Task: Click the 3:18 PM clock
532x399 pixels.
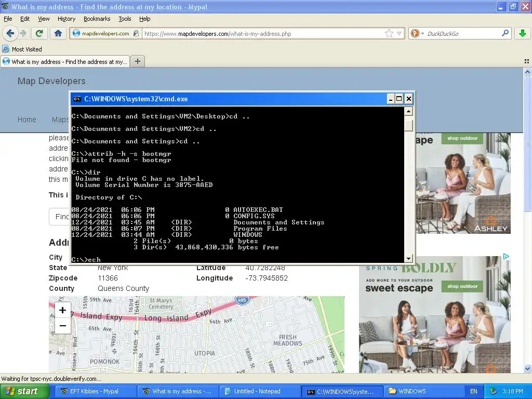Action: [513, 391]
